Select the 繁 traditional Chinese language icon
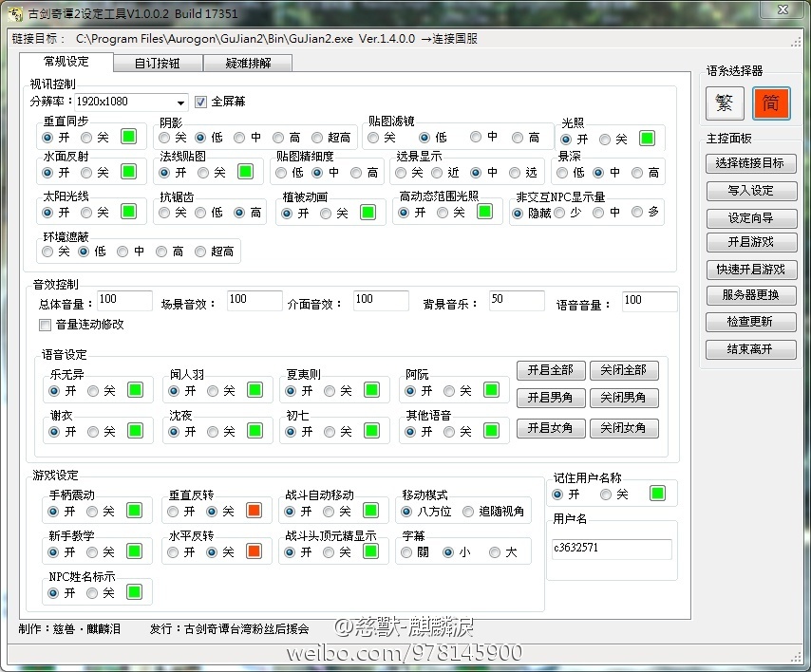811x672 pixels. (725, 103)
